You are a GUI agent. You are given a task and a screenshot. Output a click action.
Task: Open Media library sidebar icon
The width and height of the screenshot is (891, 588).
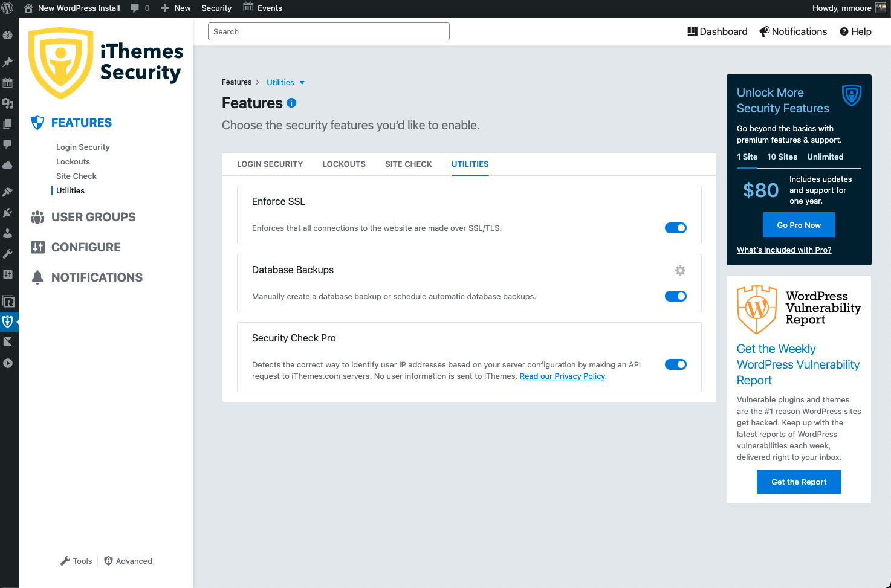coord(8,103)
